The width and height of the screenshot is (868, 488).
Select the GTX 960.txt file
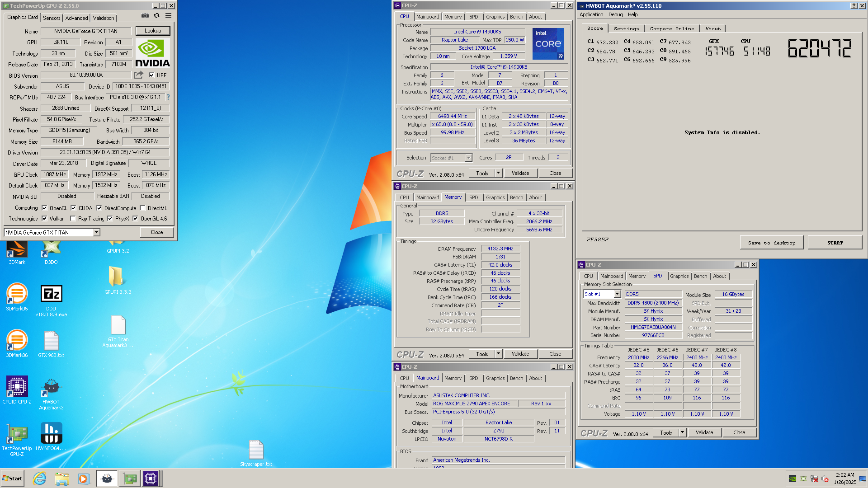(51, 344)
